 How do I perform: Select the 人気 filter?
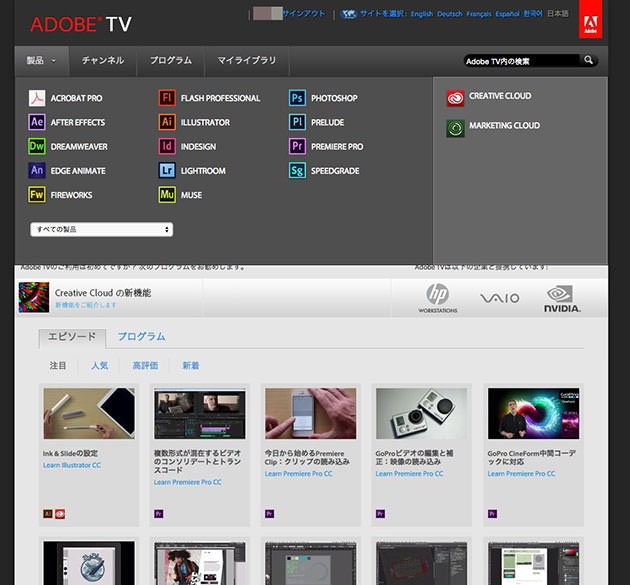pos(100,366)
